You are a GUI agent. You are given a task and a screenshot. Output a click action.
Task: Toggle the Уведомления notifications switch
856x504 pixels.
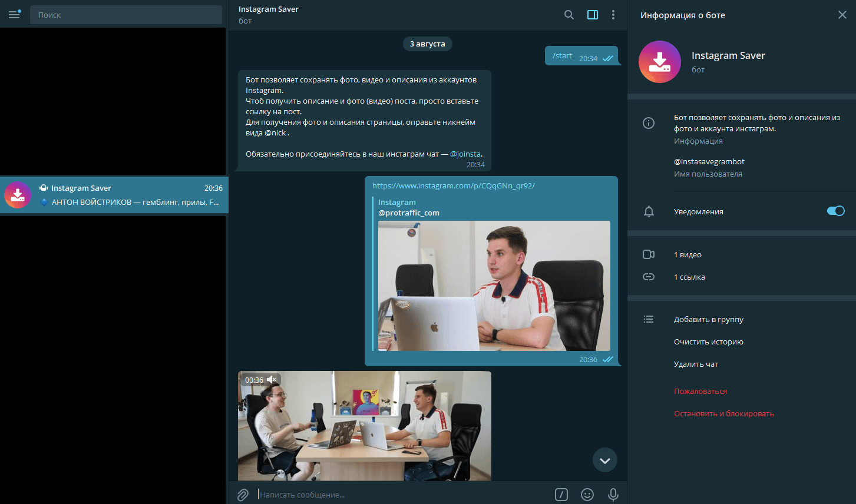pos(835,211)
